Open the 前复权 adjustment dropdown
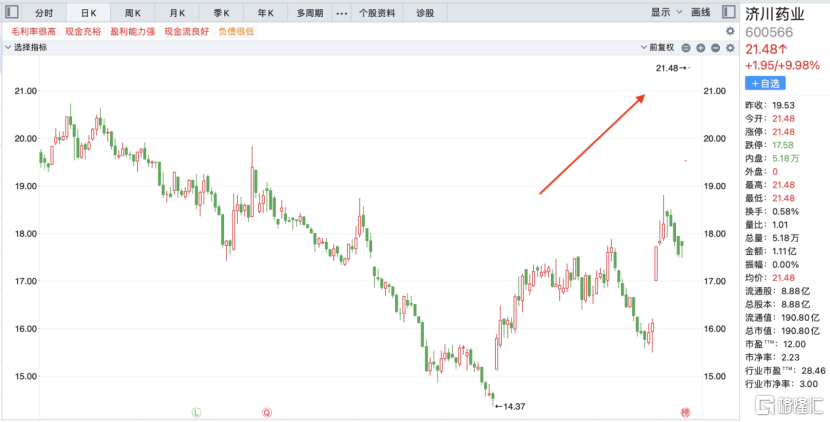Screen dimensions: 830x422 point(661,47)
